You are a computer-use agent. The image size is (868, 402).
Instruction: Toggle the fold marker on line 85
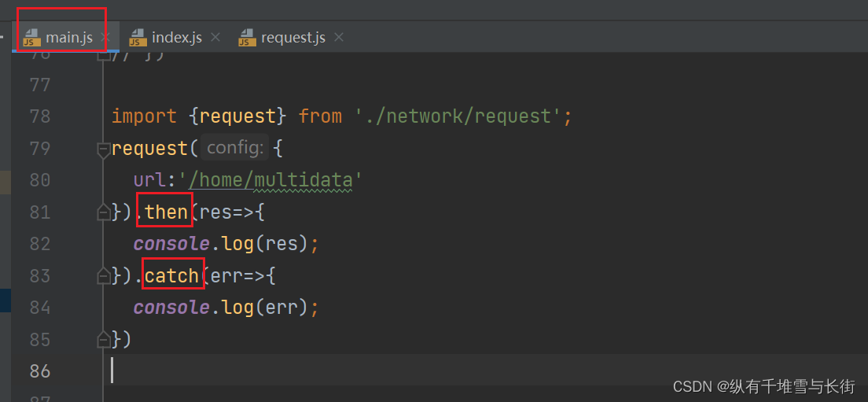103,339
